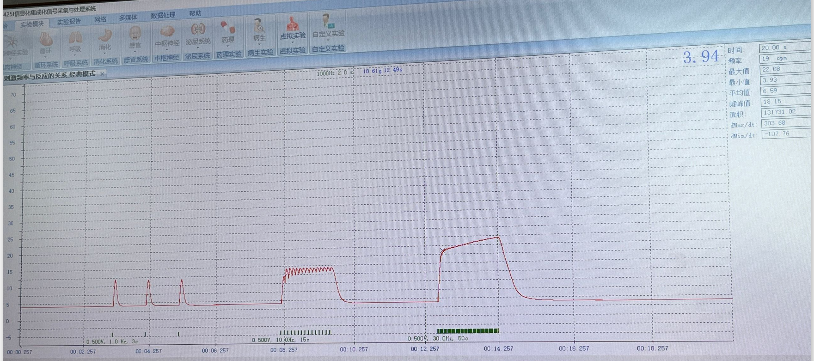Expand the 虚拟实验 button's dropdown arrow
Viewport: 814px width, 361px height.
[292, 41]
